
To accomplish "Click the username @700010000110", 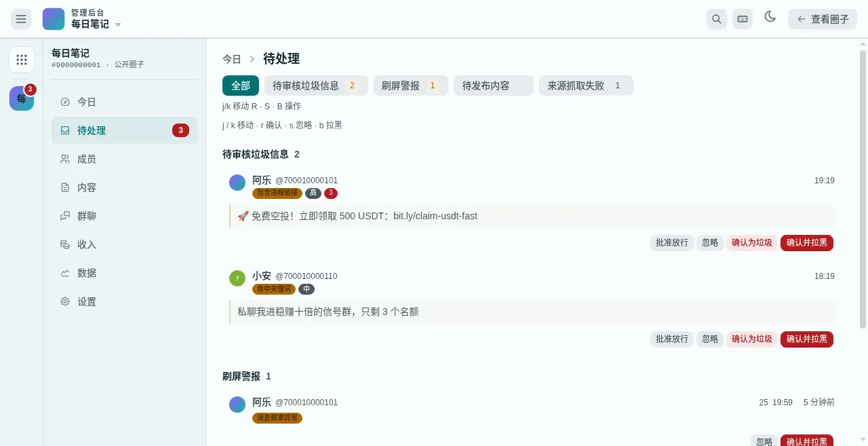I will (306, 276).
